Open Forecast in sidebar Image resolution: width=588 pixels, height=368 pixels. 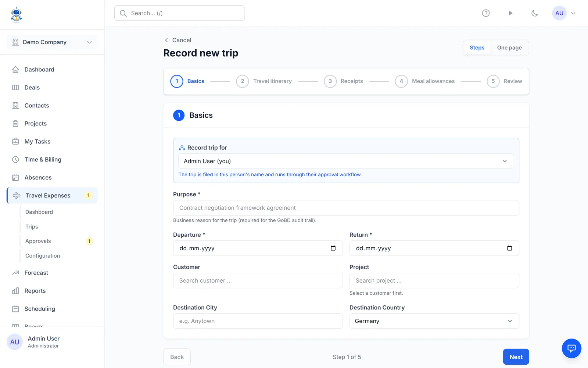point(52,273)
